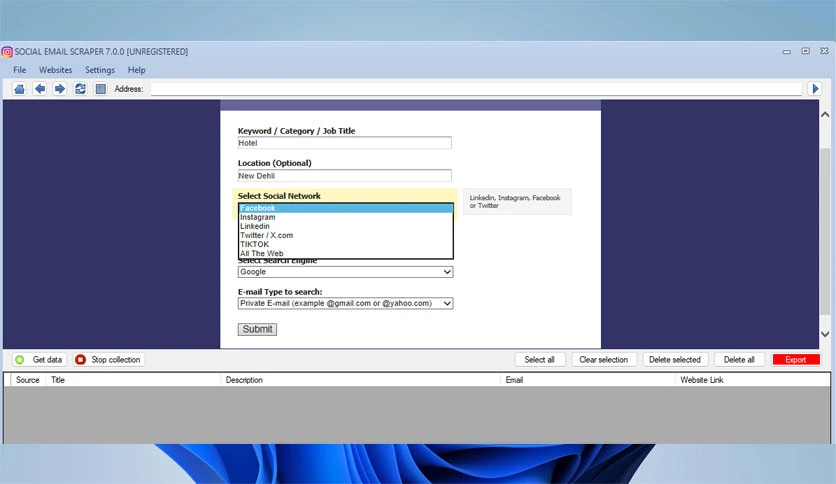Click the vertical scrollbar thumb
Image resolution: width=836 pixels, height=484 pixels.
[825, 232]
